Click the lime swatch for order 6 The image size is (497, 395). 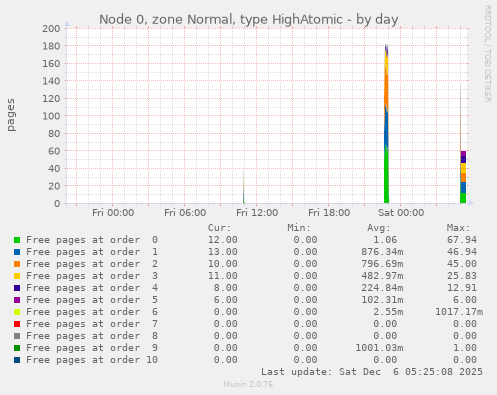tap(17, 312)
